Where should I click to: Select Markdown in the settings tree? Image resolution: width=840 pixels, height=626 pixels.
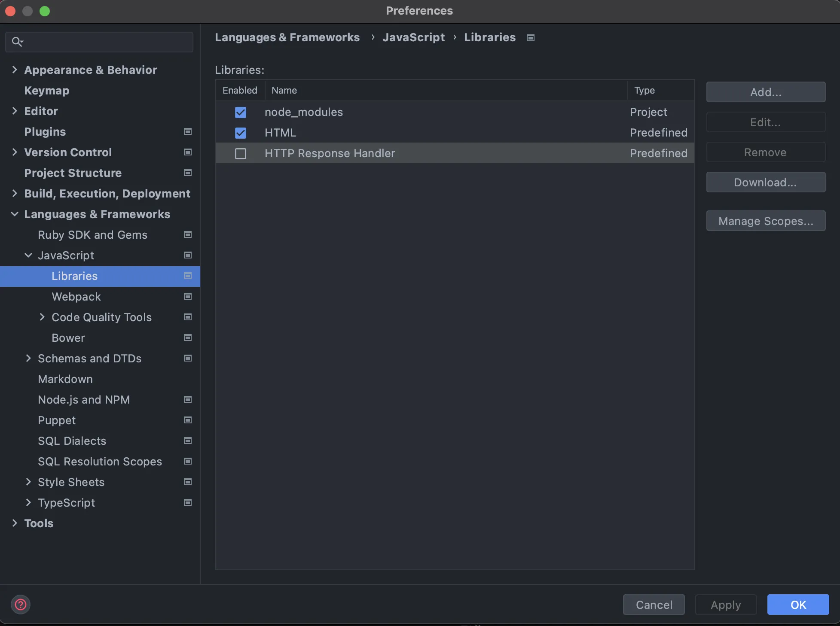point(65,379)
